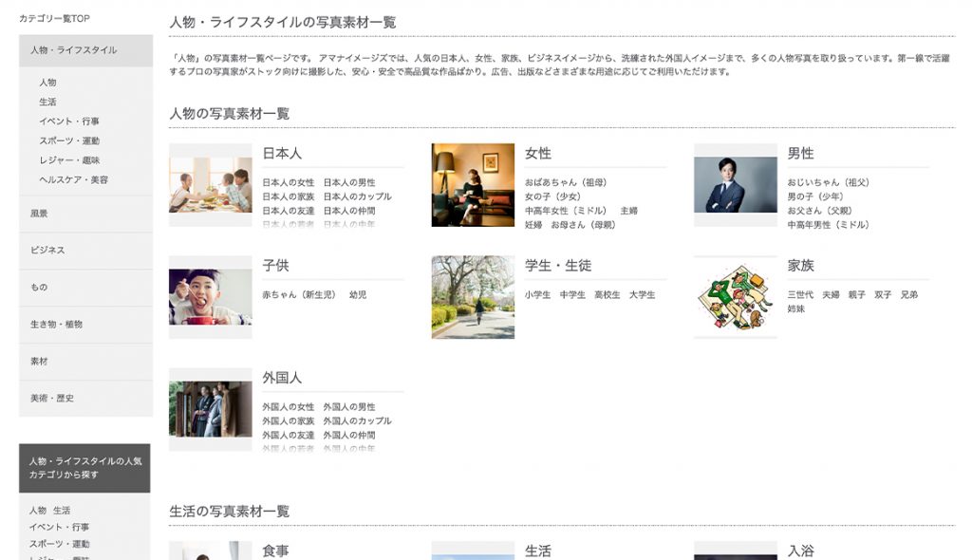Viewport: 972px width, 560px height.
Task: Select the 風景 category in the sidebar
Action: [x=85, y=214]
